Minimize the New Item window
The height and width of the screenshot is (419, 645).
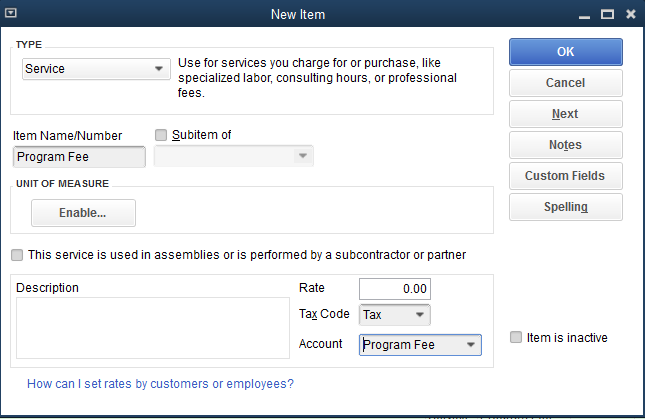click(584, 15)
